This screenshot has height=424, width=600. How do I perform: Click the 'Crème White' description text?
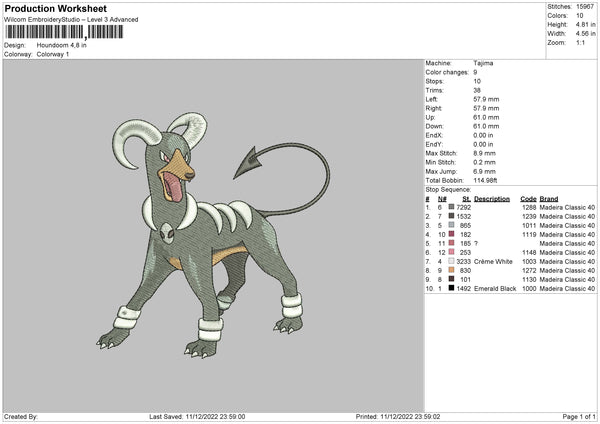(x=493, y=261)
